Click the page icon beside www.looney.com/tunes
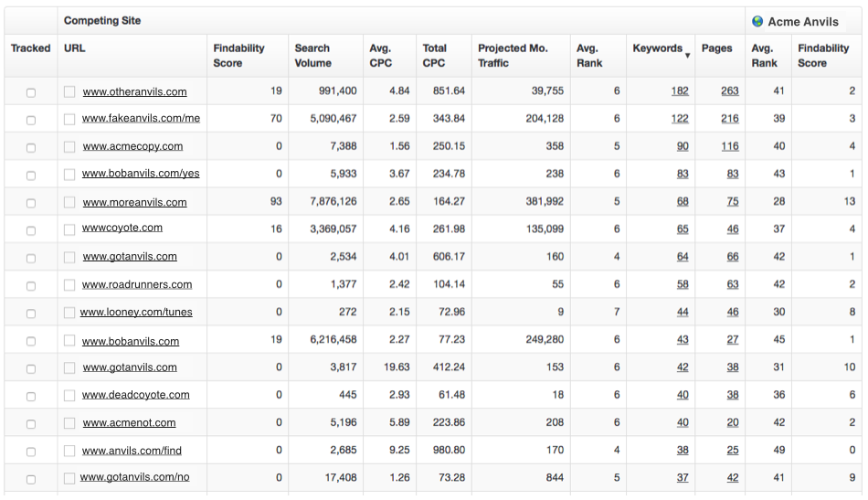 69,313
